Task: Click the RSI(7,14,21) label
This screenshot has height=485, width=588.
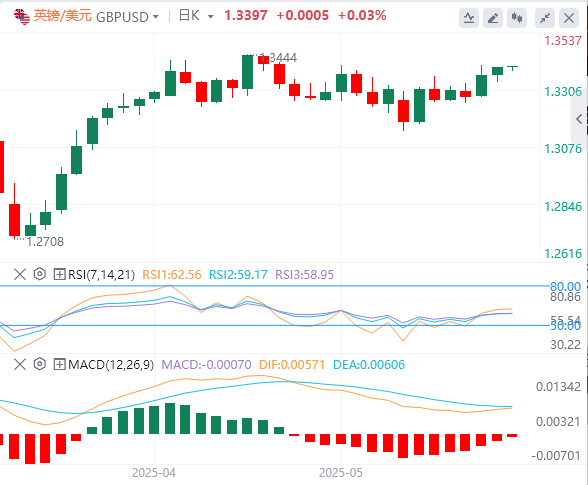Action: (101, 275)
